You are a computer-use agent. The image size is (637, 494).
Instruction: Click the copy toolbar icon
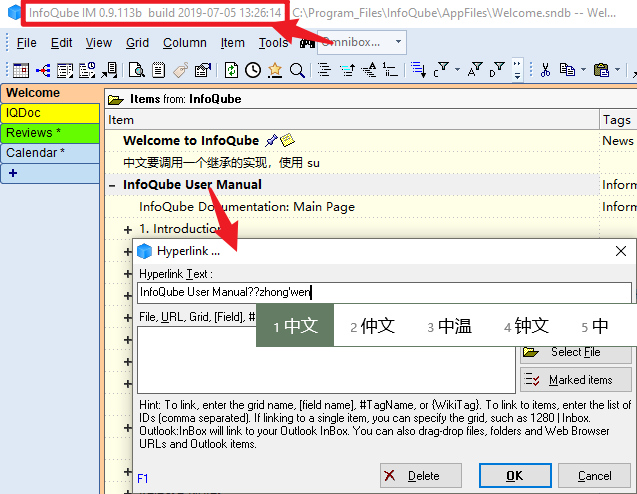pos(568,70)
